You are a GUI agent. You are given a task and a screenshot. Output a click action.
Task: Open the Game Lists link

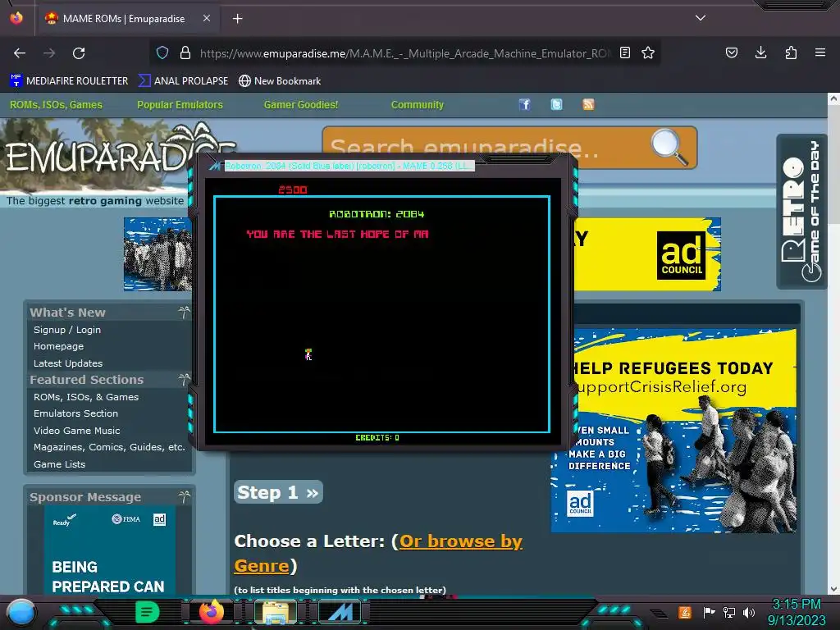coord(59,464)
